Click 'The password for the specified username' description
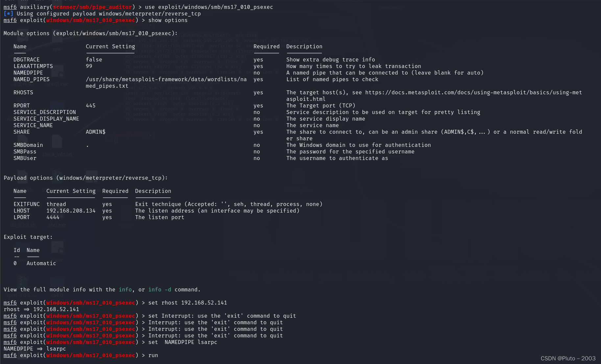Screen dimensions: 601x364 [350, 152]
